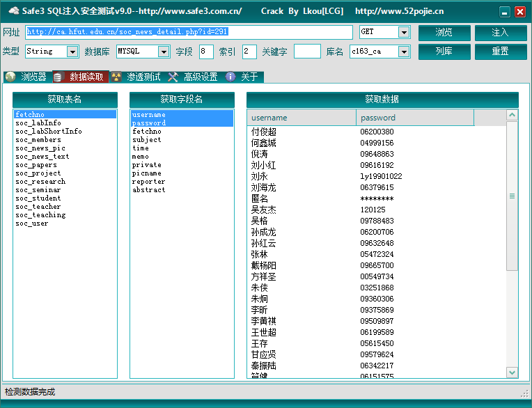
Task: Select soc_seminar table
Action: pyautogui.click(x=65, y=190)
